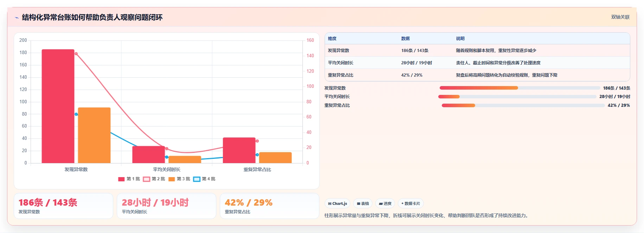This screenshot has width=644, height=233.
Task: Click the 进度 chip
Action: pyautogui.click(x=385, y=203)
